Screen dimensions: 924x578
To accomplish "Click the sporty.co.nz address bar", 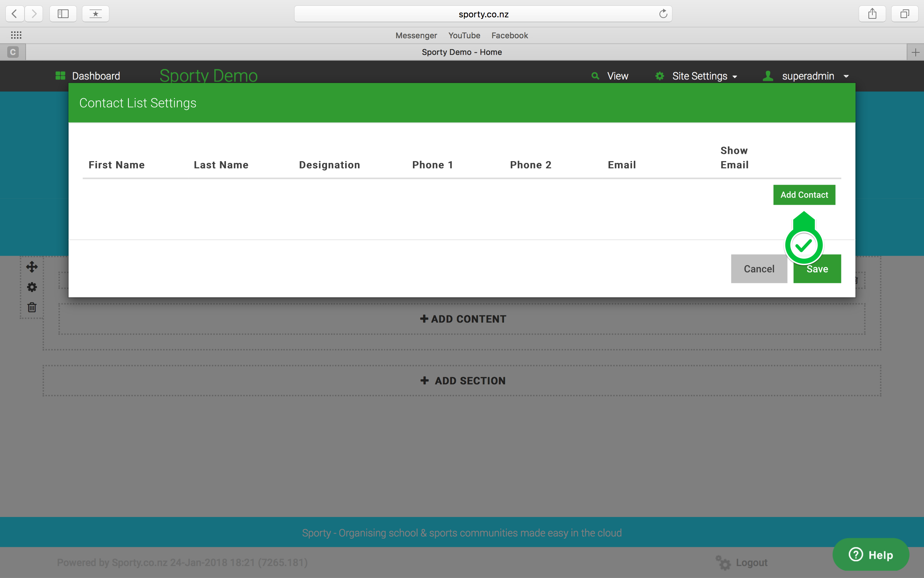I will tap(483, 14).
